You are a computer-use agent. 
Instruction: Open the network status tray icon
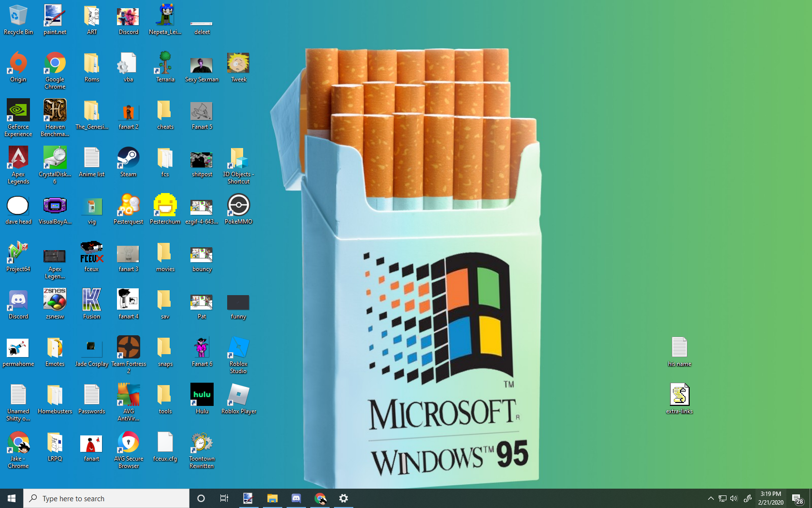722,498
